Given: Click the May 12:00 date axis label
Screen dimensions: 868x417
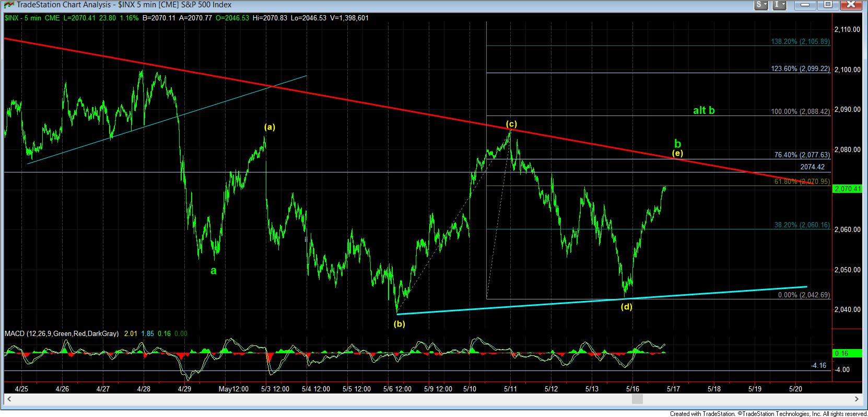Looking at the screenshot, I should tap(233, 389).
